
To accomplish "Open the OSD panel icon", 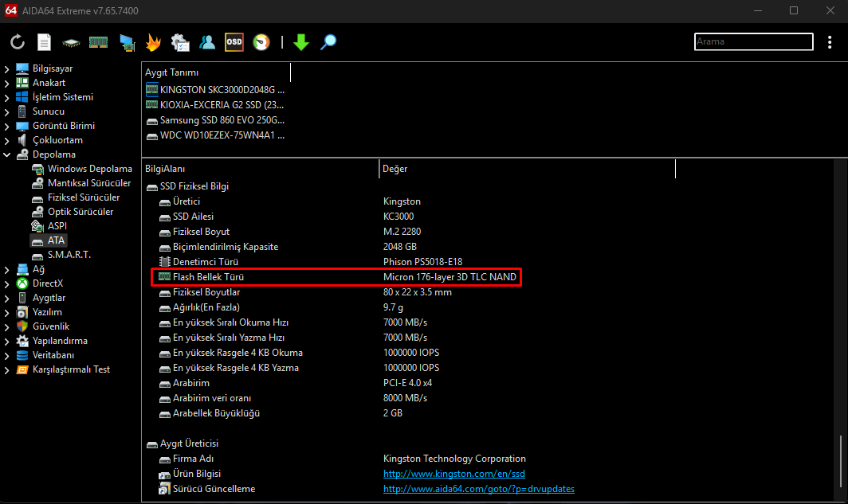I will 234,42.
